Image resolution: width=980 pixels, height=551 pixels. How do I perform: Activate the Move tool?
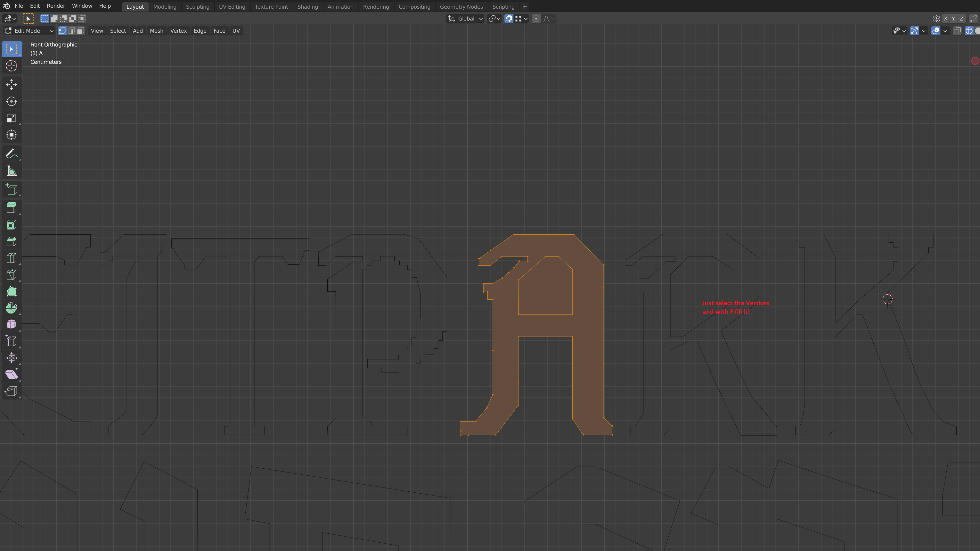click(x=12, y=85)
